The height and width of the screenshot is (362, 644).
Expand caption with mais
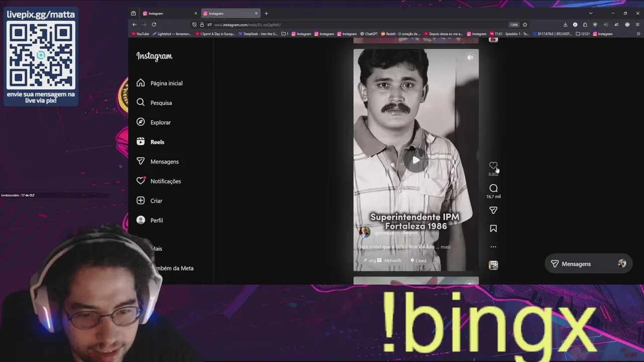(x=446, y=247)
